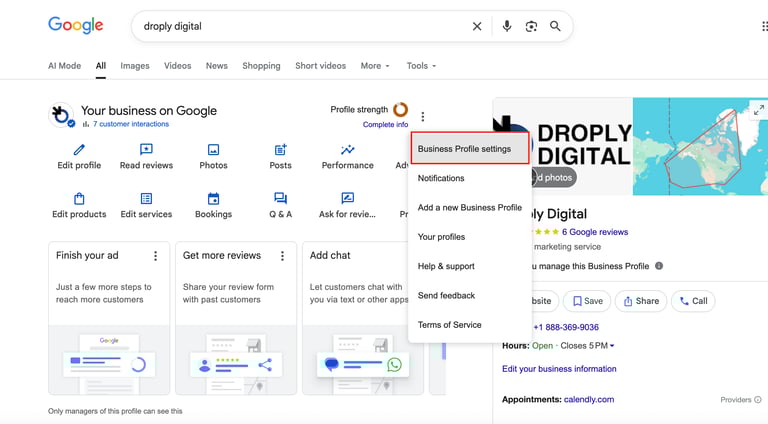
Task: Switch to the News tab
Action: pos(216,66)
